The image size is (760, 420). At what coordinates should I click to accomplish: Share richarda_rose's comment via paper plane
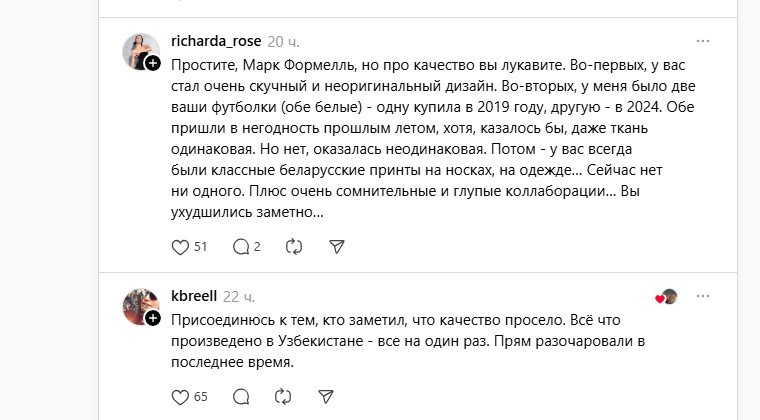(337, 246)
